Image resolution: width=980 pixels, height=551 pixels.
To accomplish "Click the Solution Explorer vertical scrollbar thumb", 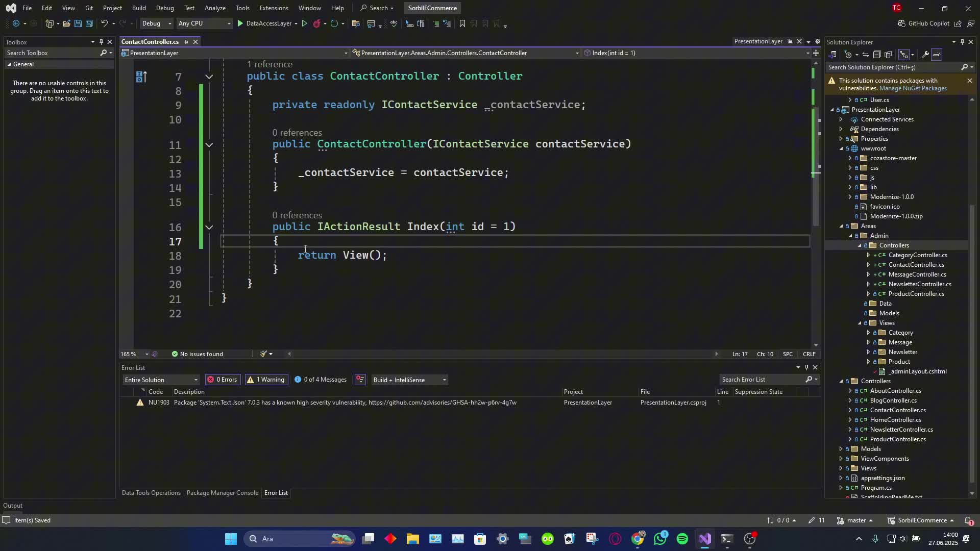I will (972, 344).
